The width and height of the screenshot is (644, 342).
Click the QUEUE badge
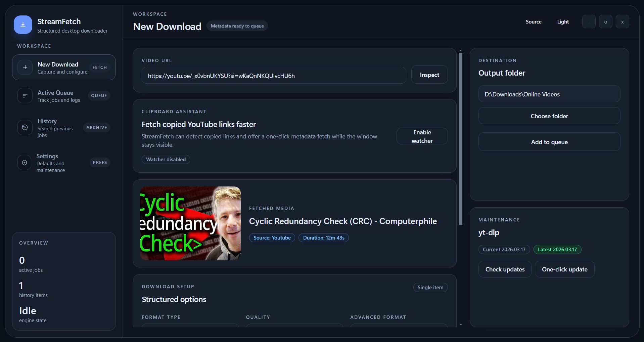coord(99,96)
